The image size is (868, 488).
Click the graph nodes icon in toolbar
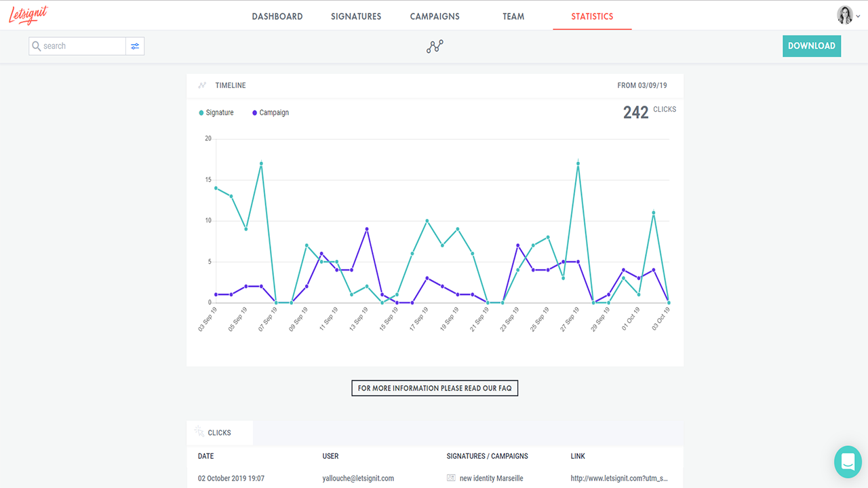pyautogui.click(x=435, y=46)
